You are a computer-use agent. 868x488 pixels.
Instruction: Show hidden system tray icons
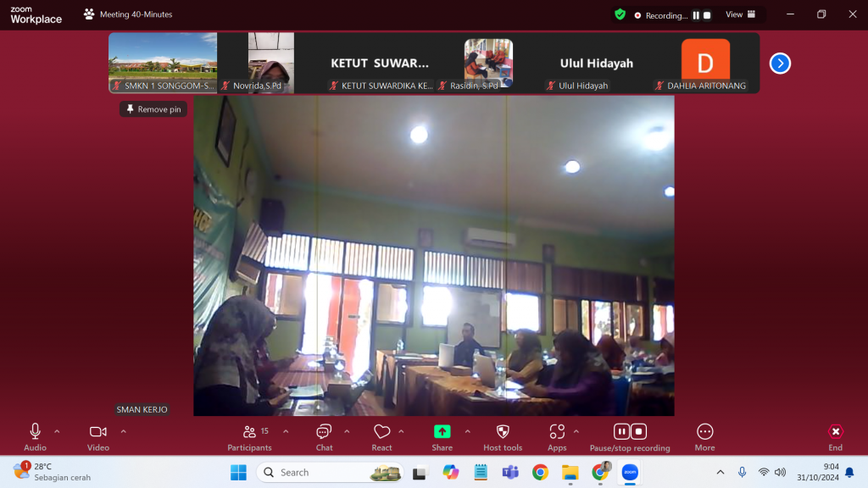721,473
